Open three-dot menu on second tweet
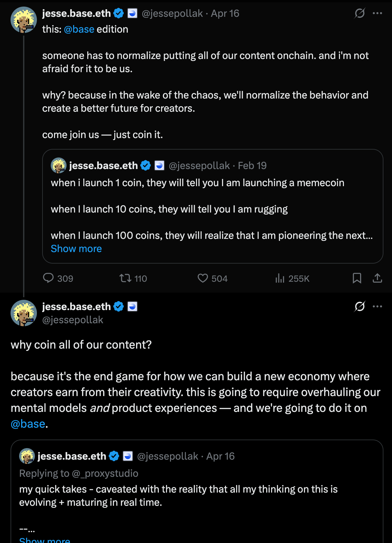The height and width of the screenshot is (543, 392). click(377, 306)
